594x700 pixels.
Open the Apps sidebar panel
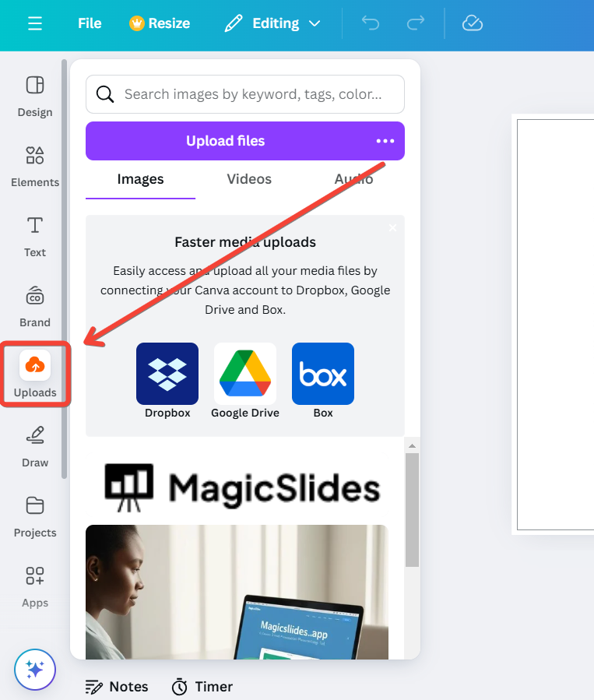pyautogui.click(x=35, y=587)
